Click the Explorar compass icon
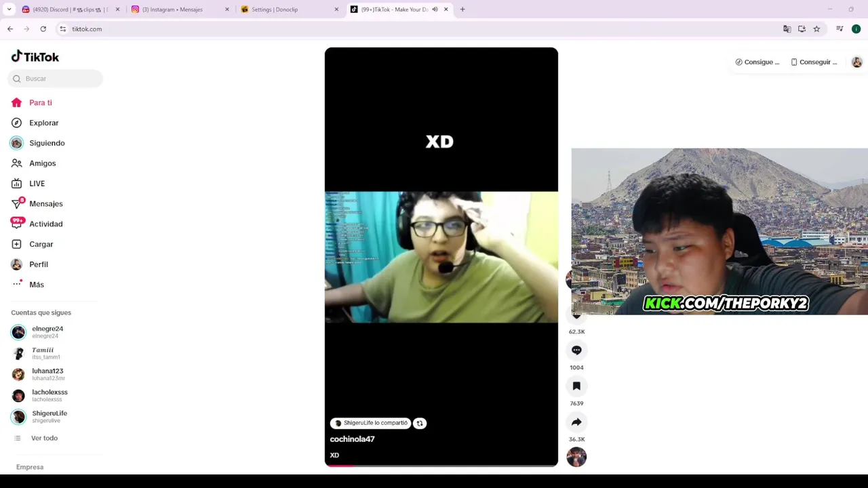Screen dimensions: 868x488 (16, 123)
